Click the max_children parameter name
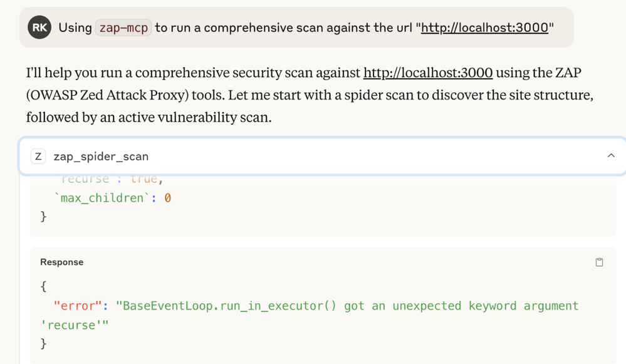Screen dimensions: 626x364 [102, 198]
